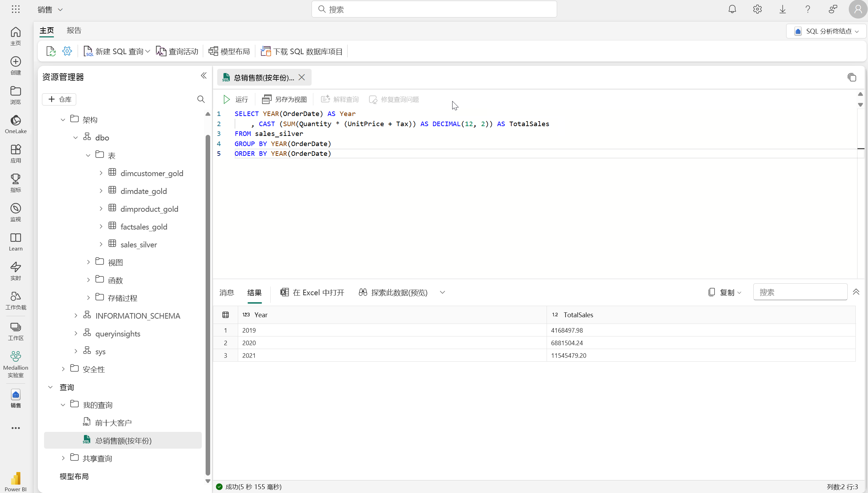Viewport: 868px width, 493px height.
Task: Switch to the 消息 tab
Action: tap(227, 292)
